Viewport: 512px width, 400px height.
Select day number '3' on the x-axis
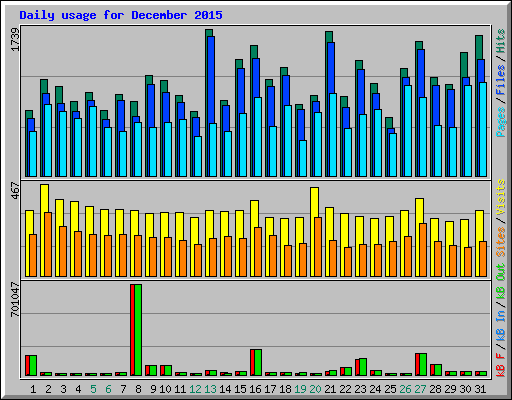point(63,389)
